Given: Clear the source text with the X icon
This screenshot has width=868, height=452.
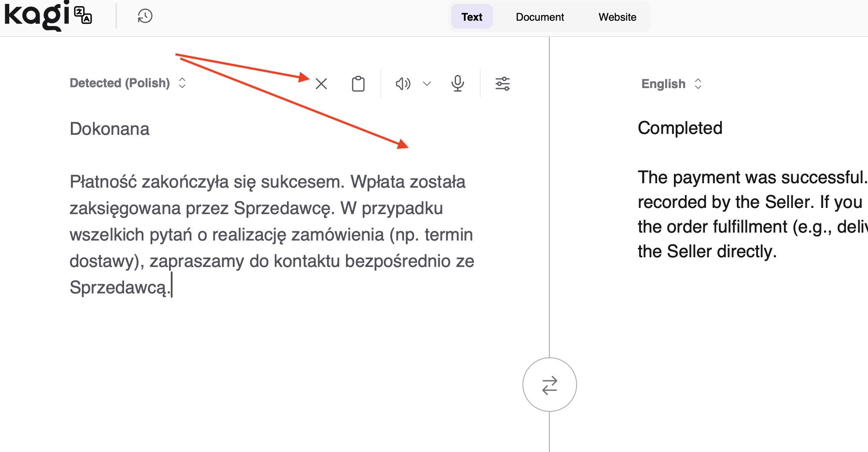Looking at the screenshot, I should (x=321, y=84).
